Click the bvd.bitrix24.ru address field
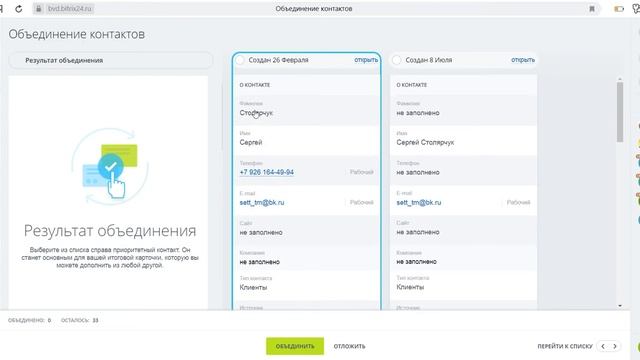 tap(70, 9)
